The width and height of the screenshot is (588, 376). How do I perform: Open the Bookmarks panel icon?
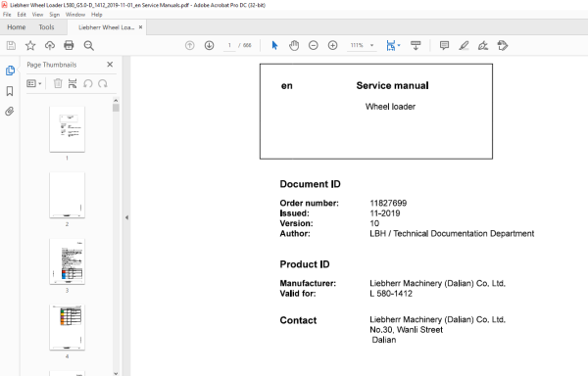(10, 91)
